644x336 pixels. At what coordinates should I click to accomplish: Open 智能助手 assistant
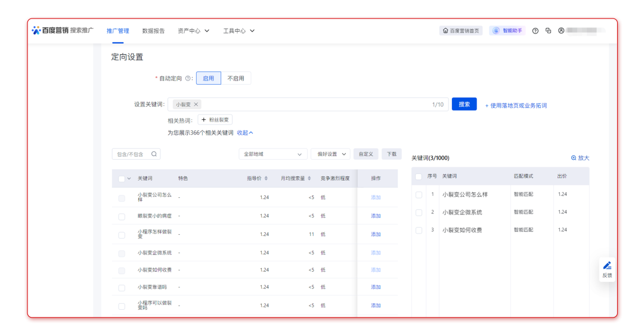pos(507,31)
